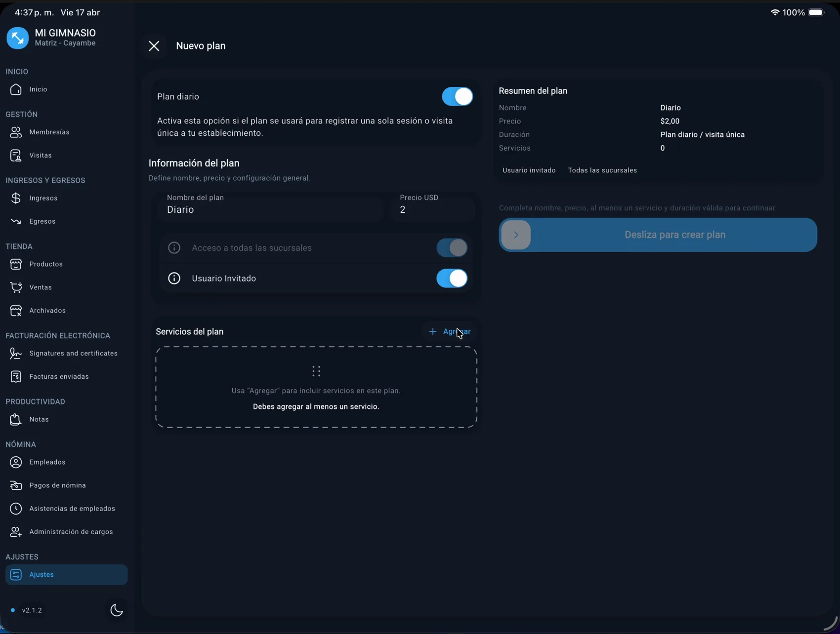Close the Nuevo plan form
Image resolution: width=840 pixels, height=634 pixels.
pyautogui.click(x=154, y=46)
